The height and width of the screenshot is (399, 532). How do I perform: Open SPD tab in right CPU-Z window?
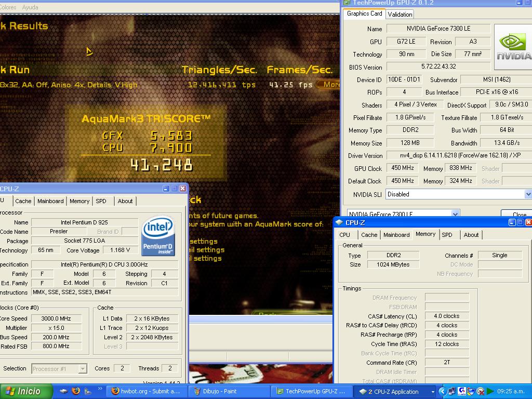coord(447,235)
